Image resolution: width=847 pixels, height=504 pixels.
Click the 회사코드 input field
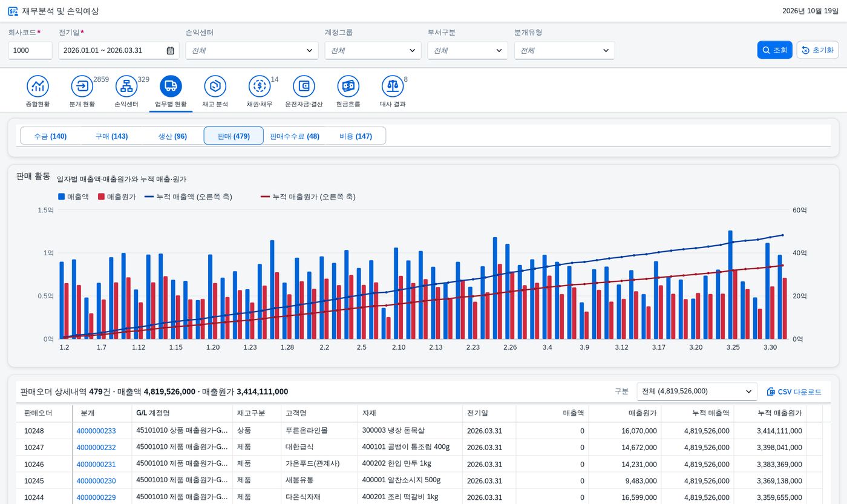tap(30, 50)
